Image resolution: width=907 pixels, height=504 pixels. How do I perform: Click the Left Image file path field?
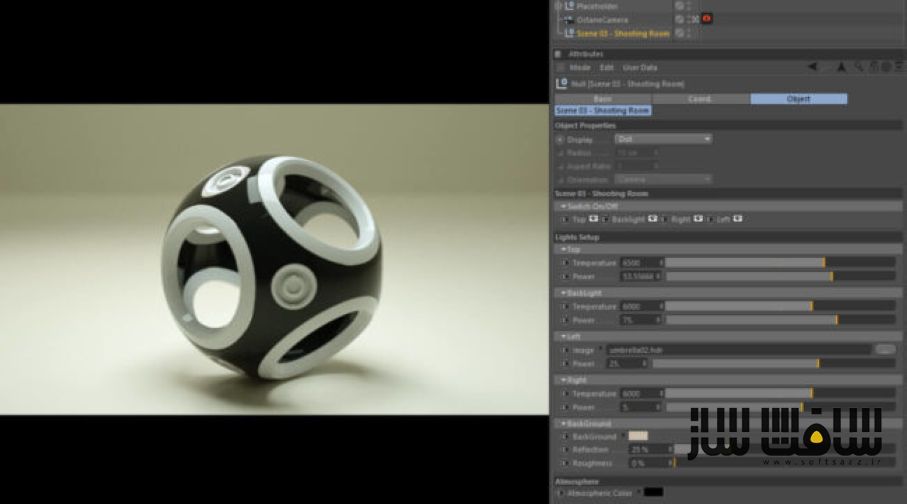(x=738, y=350)
